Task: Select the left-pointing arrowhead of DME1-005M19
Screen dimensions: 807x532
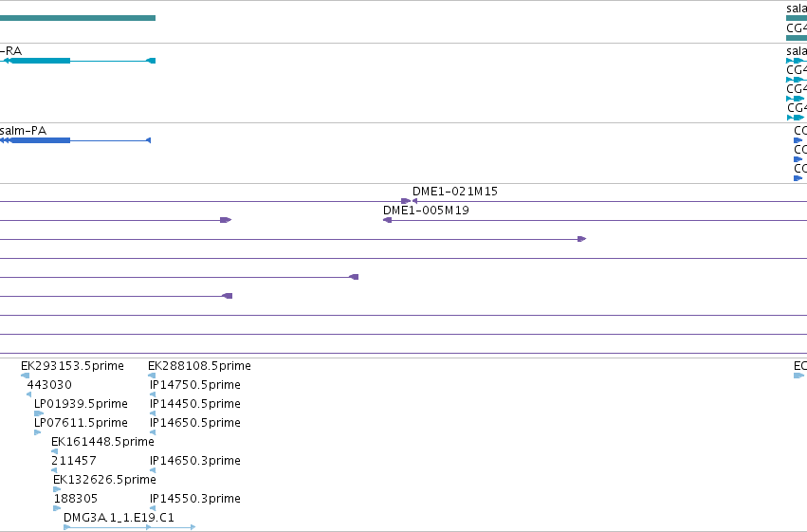Action: 387,220
